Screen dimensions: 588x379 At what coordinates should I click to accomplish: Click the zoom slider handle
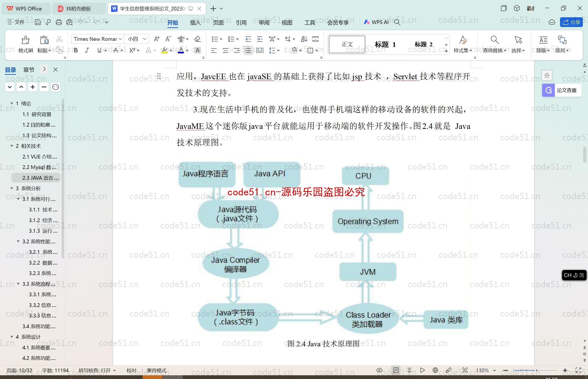(536, 370)
